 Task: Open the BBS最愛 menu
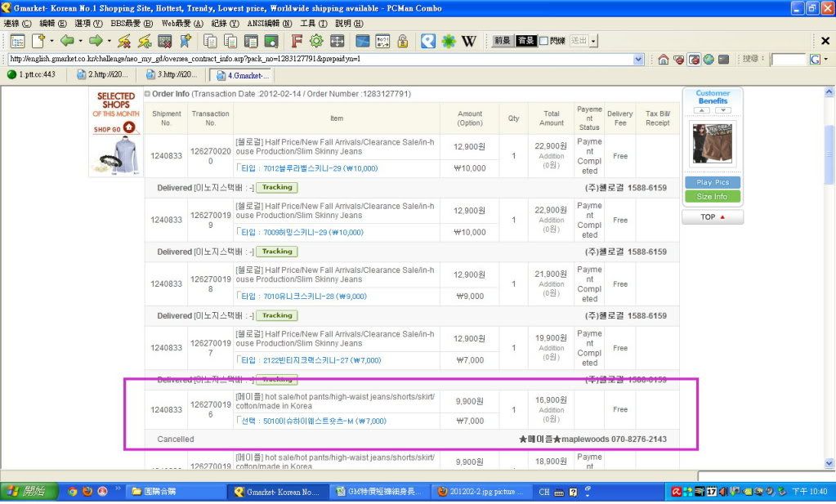(130, 23)
